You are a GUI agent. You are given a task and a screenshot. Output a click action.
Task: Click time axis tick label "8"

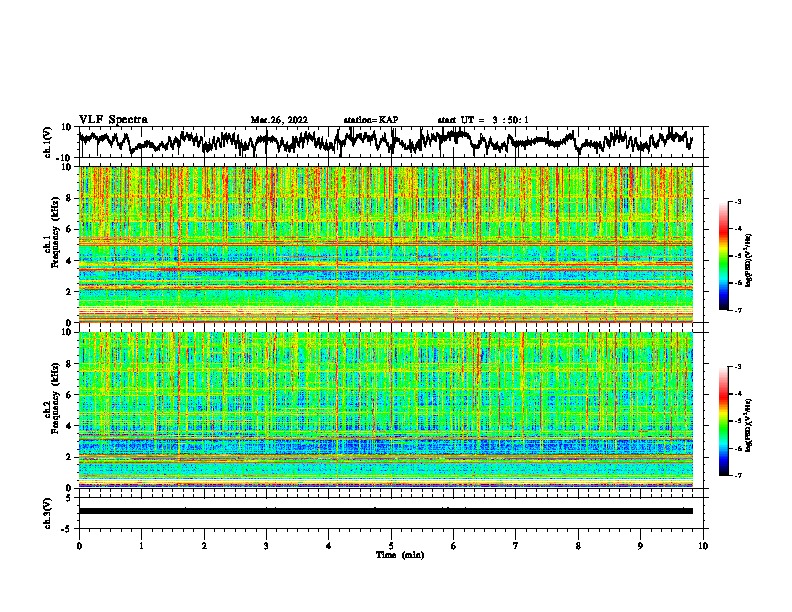tap(578, 545)
